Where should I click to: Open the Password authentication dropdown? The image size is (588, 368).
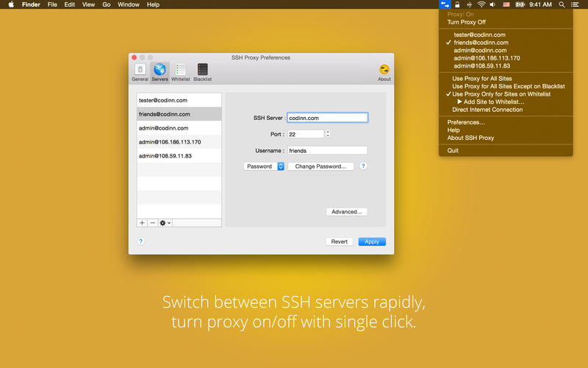pos(264,166)
